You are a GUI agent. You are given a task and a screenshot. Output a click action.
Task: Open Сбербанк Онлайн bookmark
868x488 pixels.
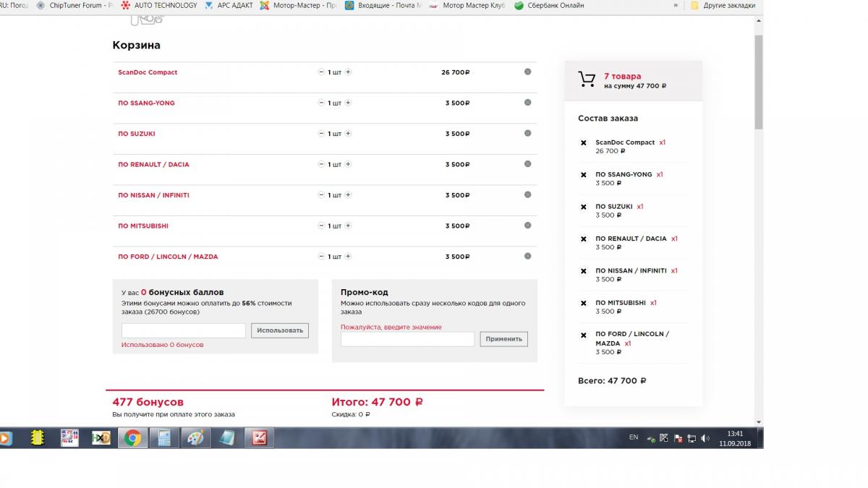tap(549, 5)
